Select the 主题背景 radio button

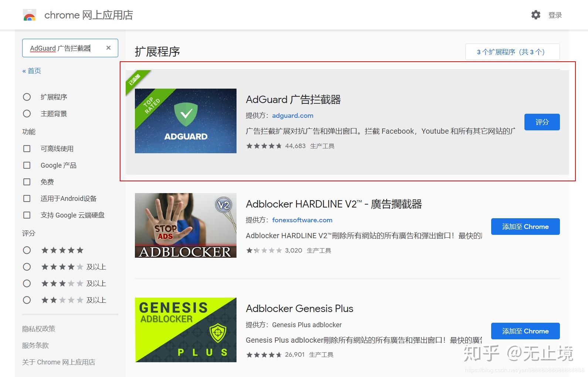pyautogui.click(x=27, y=113)
